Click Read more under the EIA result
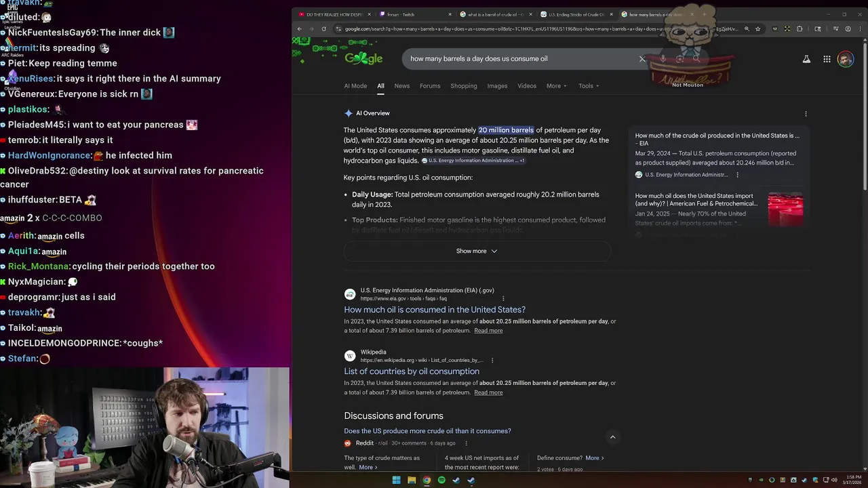This screenshot has width=868, height=488. (488, 331)
